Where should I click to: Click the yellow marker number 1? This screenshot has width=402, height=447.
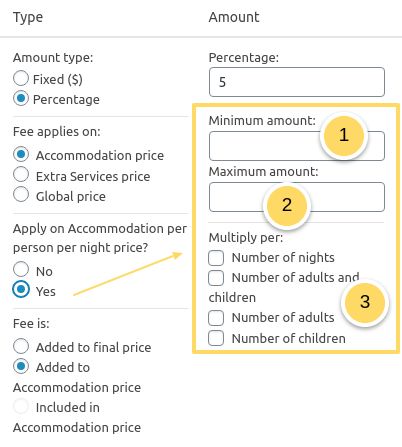coord(344,135)
